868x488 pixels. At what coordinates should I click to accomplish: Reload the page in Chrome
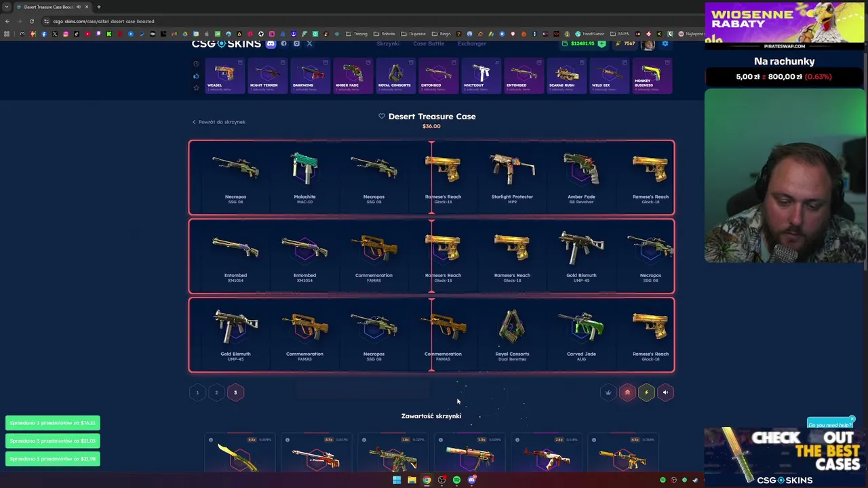pos(32,21)
